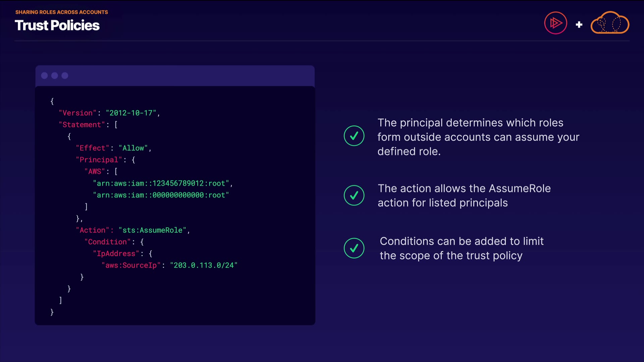Click the orange cloud guru logo
644x362 pixels.
610,23
